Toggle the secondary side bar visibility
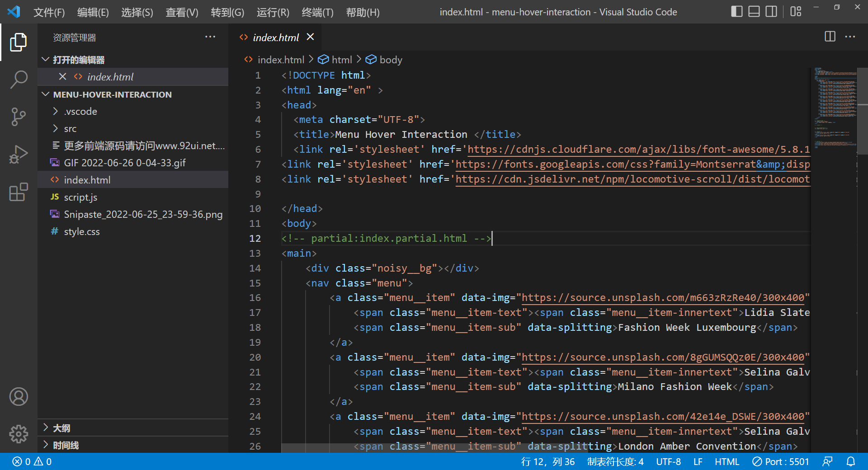Viewport: 868px width, 470px height. [771, 12]
